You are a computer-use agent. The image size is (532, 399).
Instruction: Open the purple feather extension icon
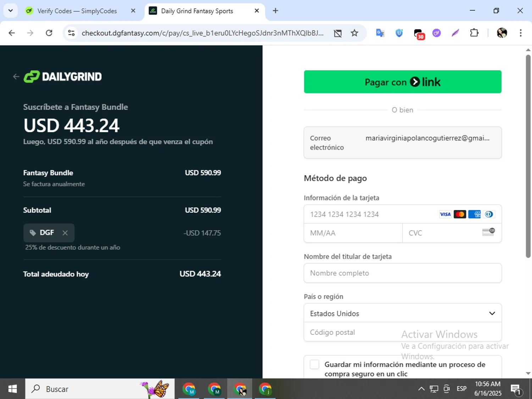(455, 33)
